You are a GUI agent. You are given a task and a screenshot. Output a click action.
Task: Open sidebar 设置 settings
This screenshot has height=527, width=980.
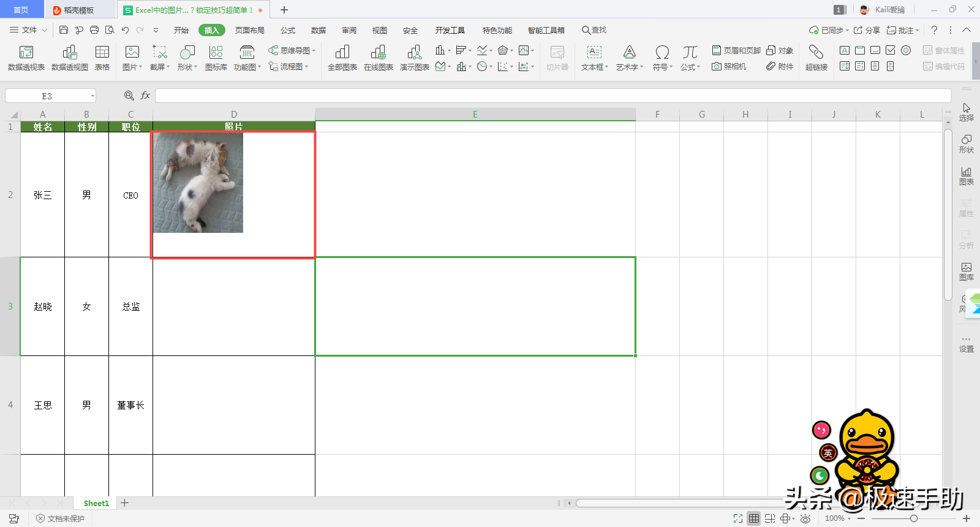pyautogui.click(x=966, y=344)
